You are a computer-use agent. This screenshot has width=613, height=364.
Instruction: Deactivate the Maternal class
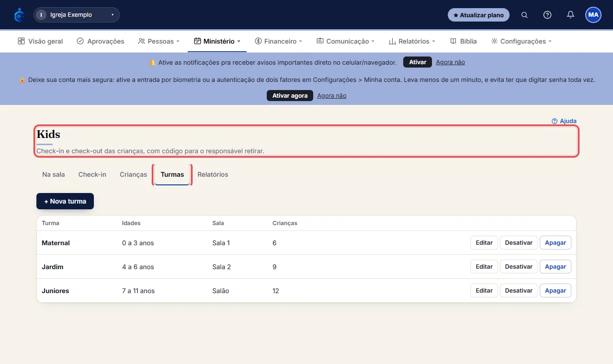pos(519,243)
